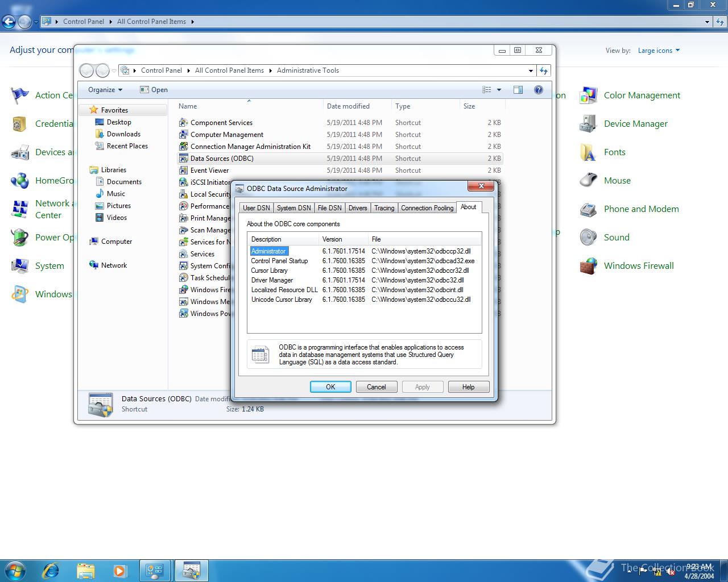This screenshot has height=582, width=728.
Task: Click the Computer Management icon
Action: coord(184,135)
